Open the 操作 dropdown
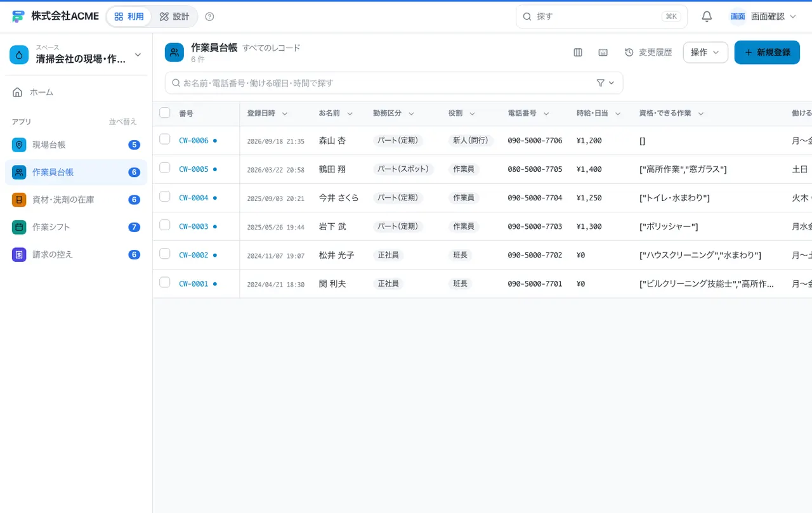 [705, 53]
